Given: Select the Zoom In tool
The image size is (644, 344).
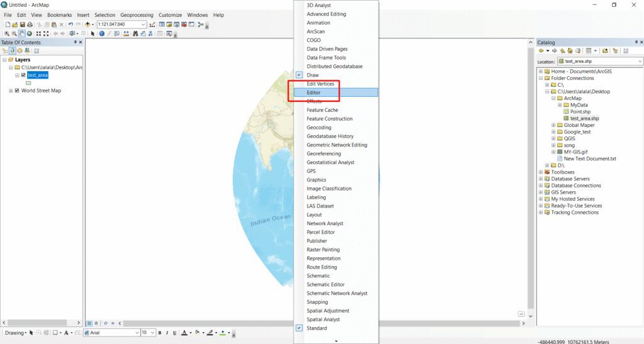Looking at the screenshot, I should [6, 34].
